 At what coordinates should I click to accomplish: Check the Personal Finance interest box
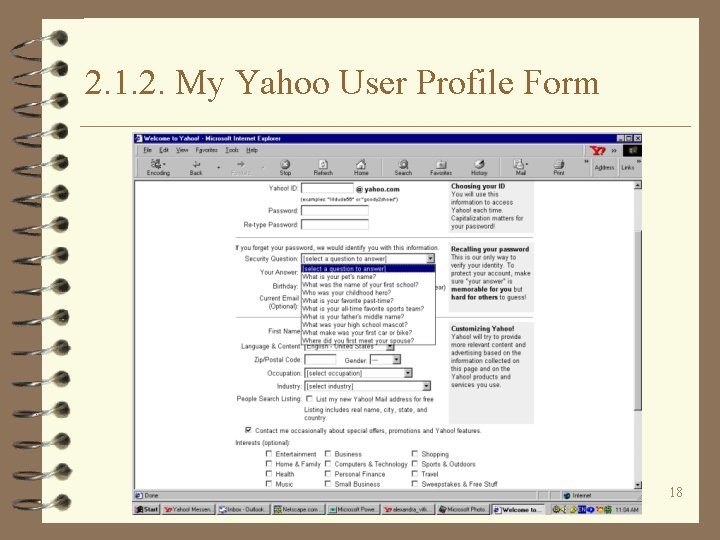coord(328,474)
